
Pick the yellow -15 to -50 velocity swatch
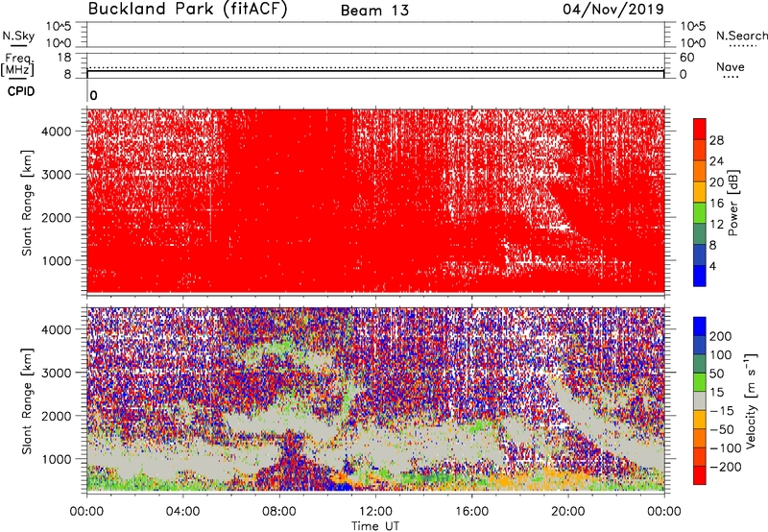[x=700, y=420]
